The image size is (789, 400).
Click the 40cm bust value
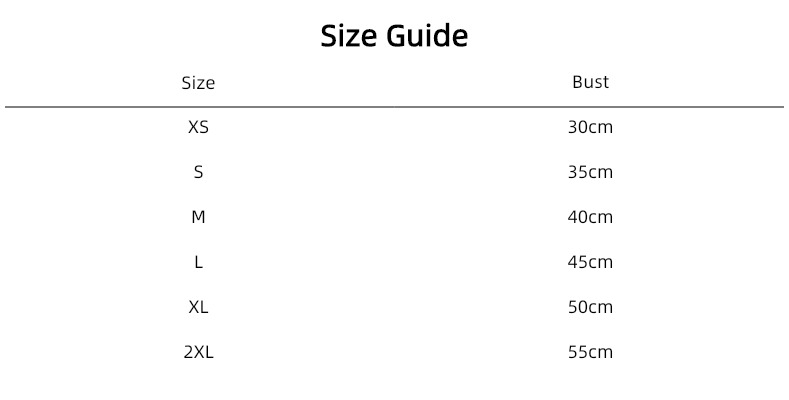click(590, 217)
